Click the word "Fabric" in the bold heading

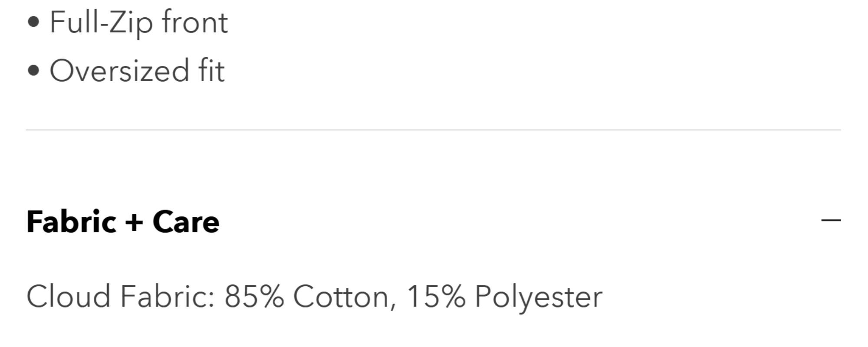tap(71, 222)
